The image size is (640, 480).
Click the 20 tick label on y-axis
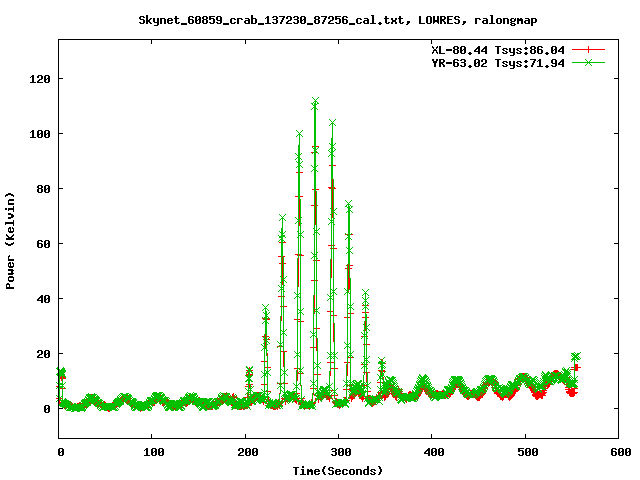pyautogui.click(x=43, y=354)
